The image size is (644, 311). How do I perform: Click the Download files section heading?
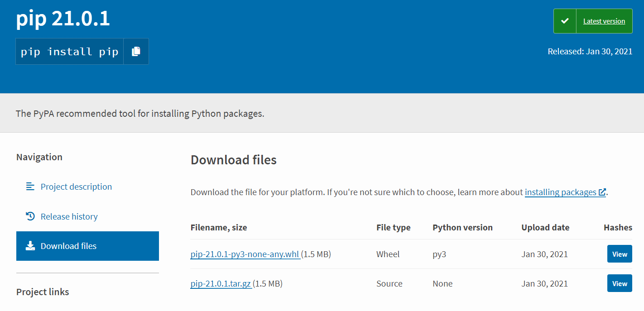tap(233, 160)
